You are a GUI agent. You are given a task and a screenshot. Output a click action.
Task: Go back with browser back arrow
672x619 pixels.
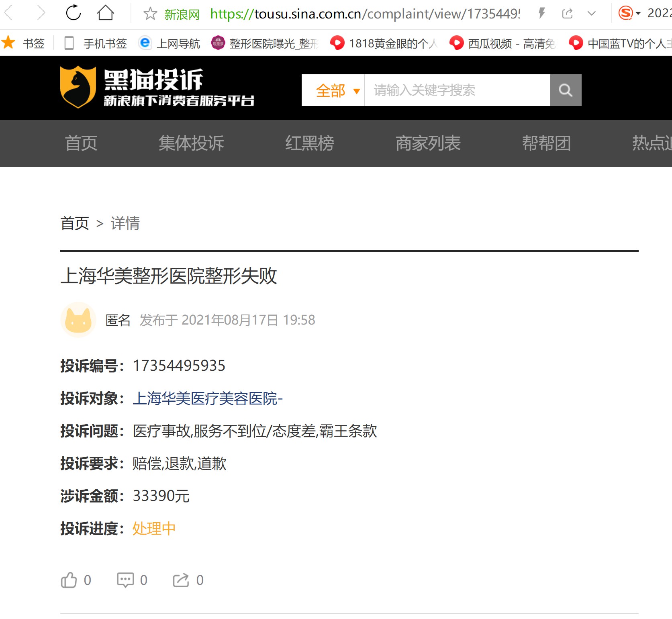[8, 13]
